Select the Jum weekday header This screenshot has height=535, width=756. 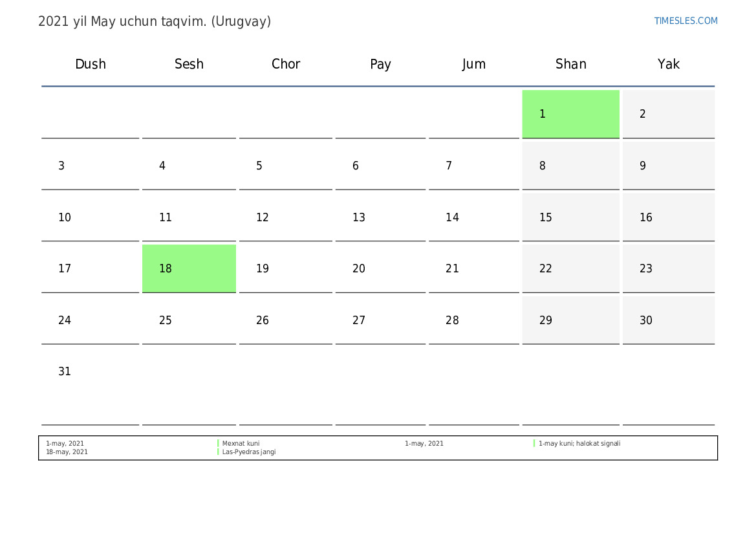tap(473, 64)
